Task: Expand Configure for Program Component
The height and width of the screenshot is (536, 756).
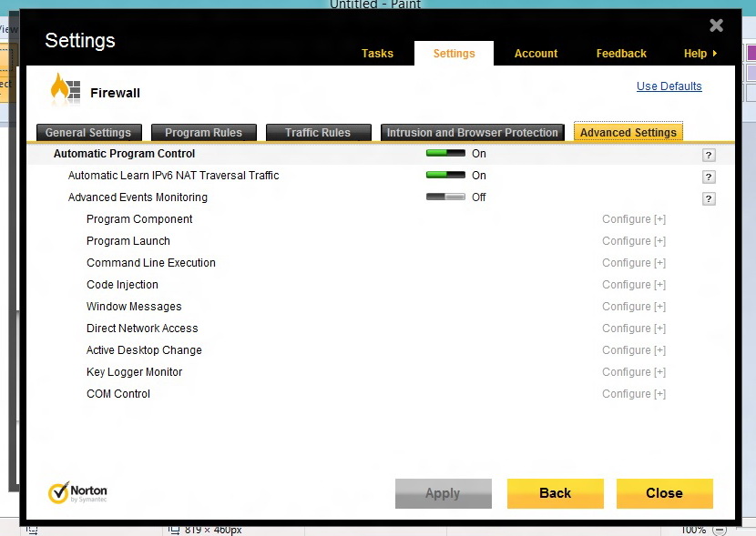Action: [x=633, y=219]
